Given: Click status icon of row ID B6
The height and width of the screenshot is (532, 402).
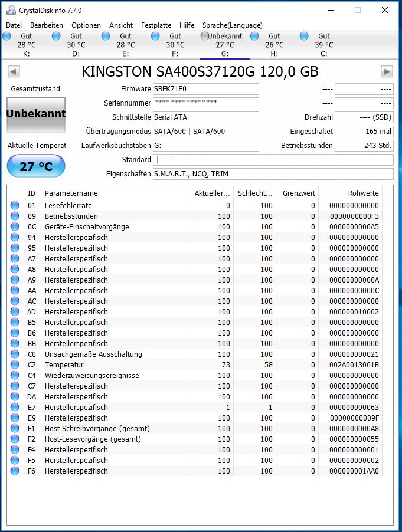Looking at the screenshot, I should [15, 333].
